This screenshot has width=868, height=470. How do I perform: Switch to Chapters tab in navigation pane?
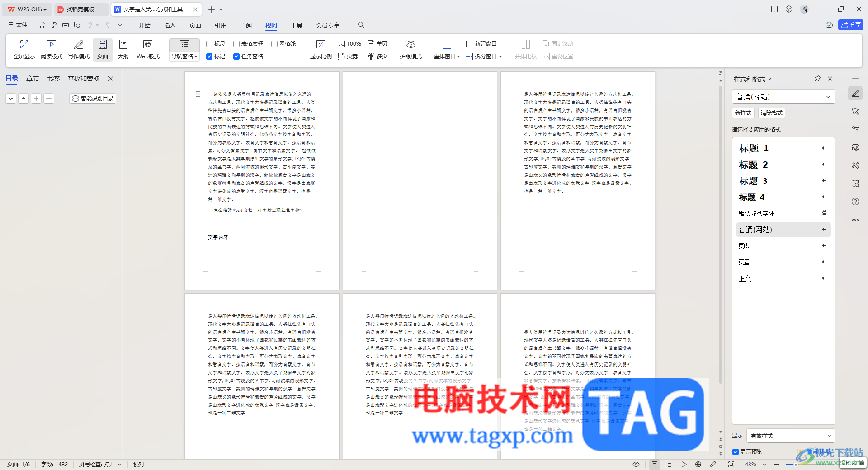click(x=33, y=79)
